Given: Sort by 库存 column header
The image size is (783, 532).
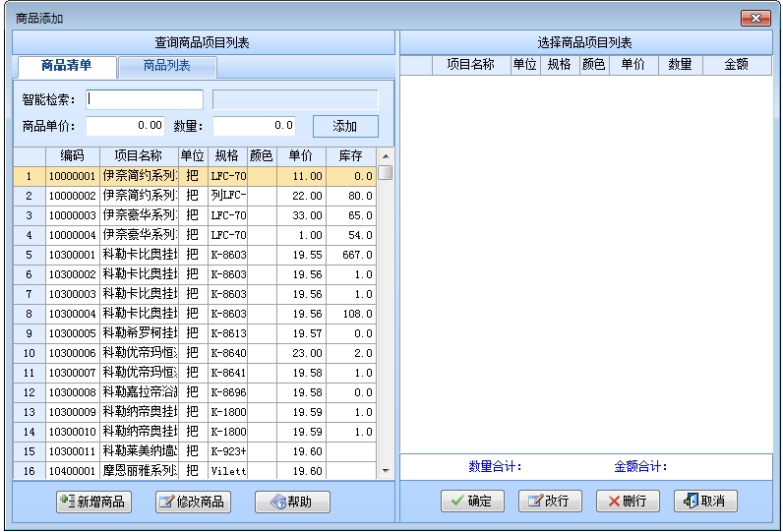Looking at the screenshot, I should (350, 155).
